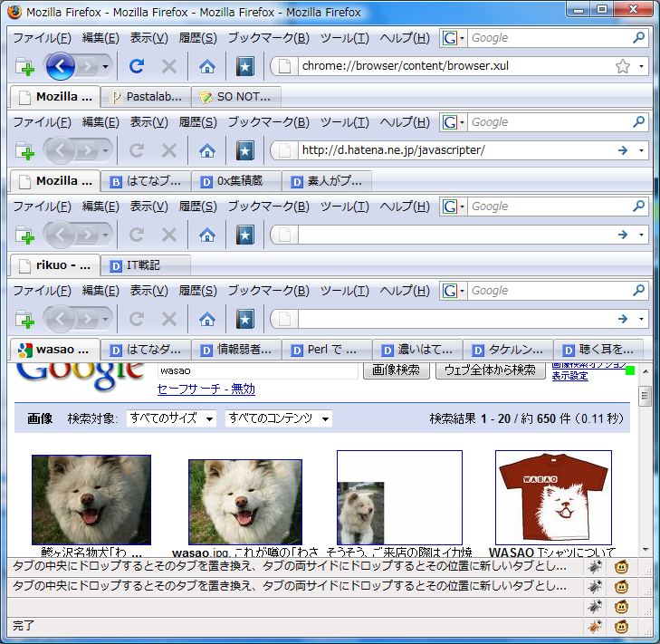Select the 聴く耳を... tab
This screenshot has height=644, width=660.
click(598, 350)
